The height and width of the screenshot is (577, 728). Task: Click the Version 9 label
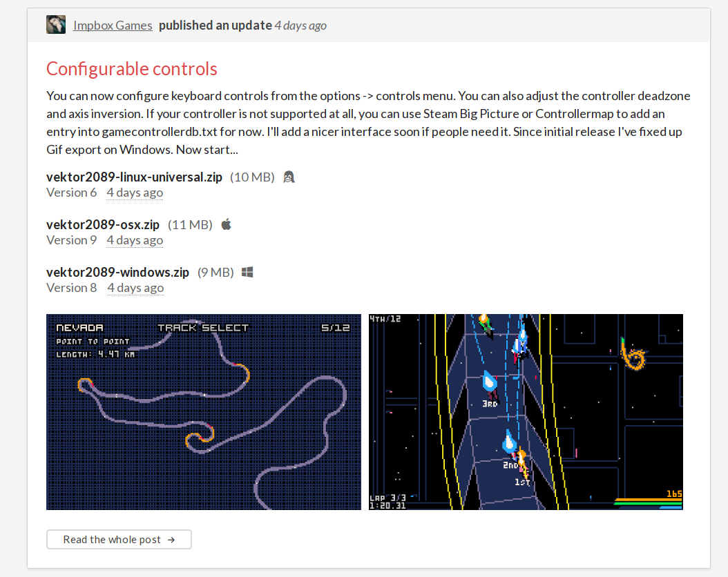tap(72, 240)
